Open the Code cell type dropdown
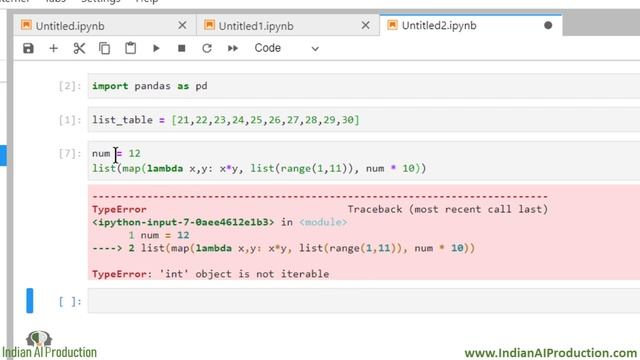Viewport: 640px width, 360px height. (287, 48)
